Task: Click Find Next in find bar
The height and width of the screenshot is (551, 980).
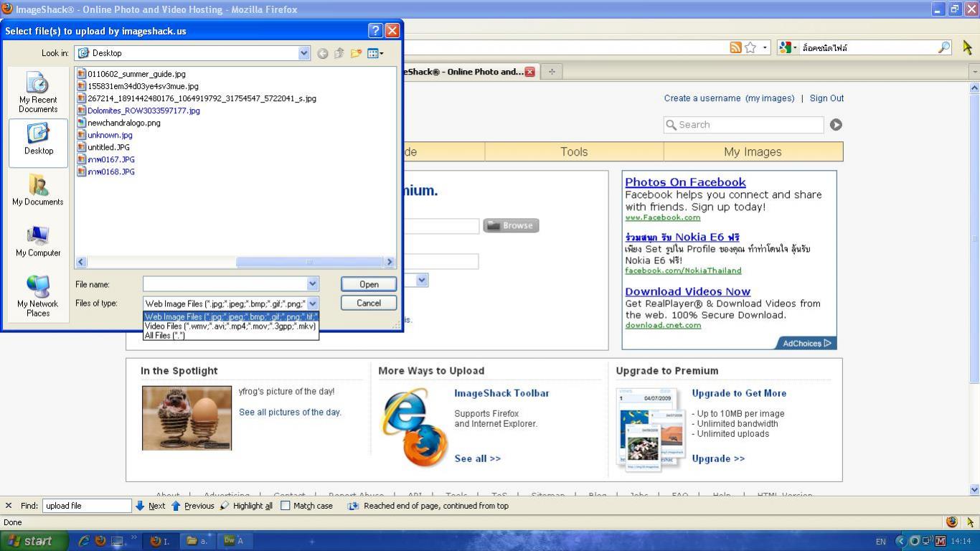Action: 151,506
